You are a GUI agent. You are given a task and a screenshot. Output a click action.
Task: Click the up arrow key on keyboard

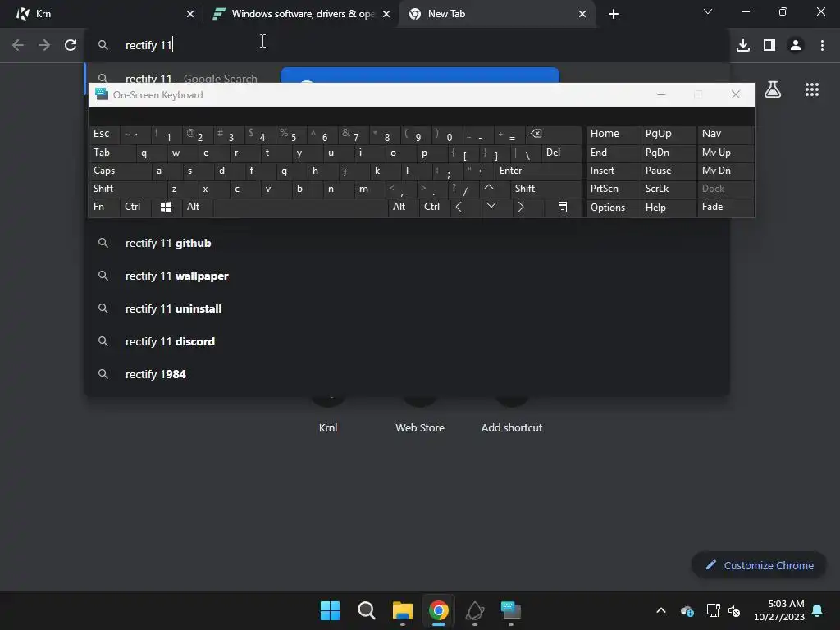pyautogui.click(x=489, y=189)
